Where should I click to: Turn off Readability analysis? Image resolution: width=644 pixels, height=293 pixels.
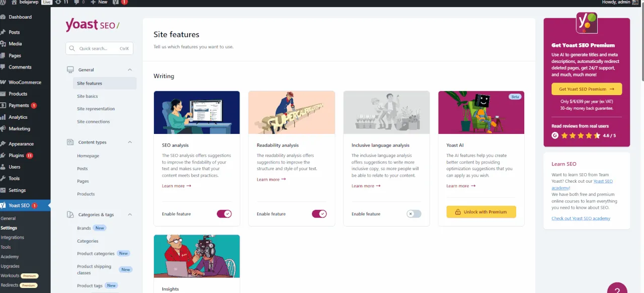(319, 213)
